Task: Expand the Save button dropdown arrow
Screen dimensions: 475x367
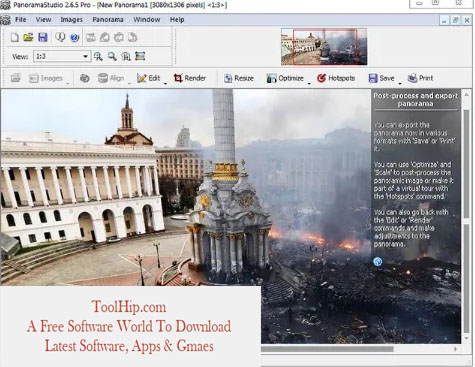Action: [x=400, y=83]
